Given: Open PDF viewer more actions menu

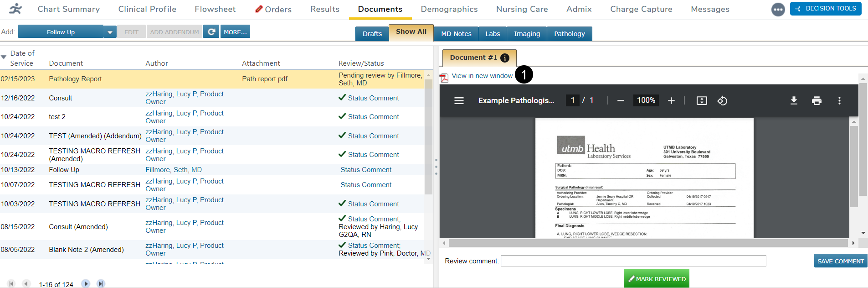Looking at the screenshot, I should pos(839,100).
